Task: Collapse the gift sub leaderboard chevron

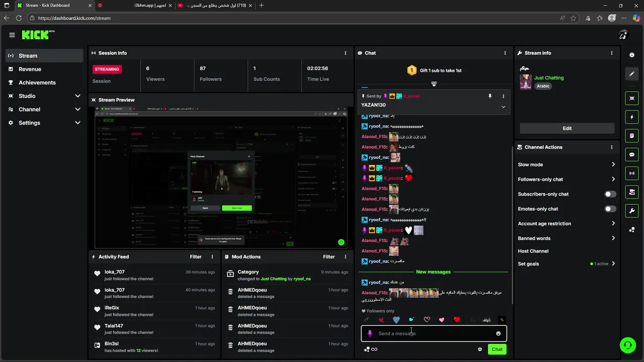Action: 434,84
